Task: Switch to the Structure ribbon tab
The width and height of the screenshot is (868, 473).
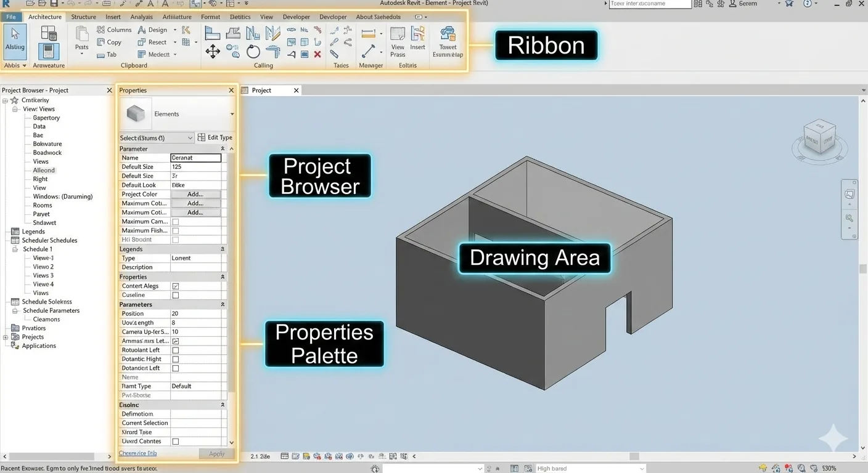Action: click(83, 17)
